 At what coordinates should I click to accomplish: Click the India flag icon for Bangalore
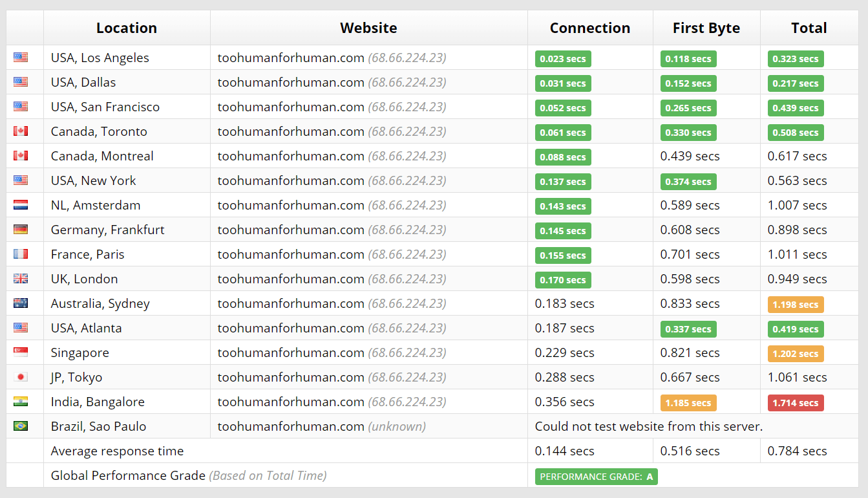[21, 402]
